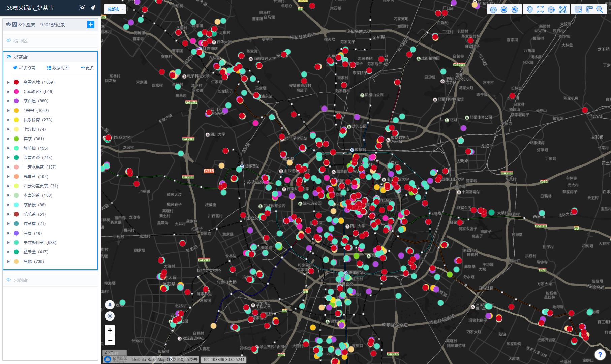Click 鲜芋仙 (155) legend entry
The width and height of the screenshot is (611, 364).
(x=36, y=148)
